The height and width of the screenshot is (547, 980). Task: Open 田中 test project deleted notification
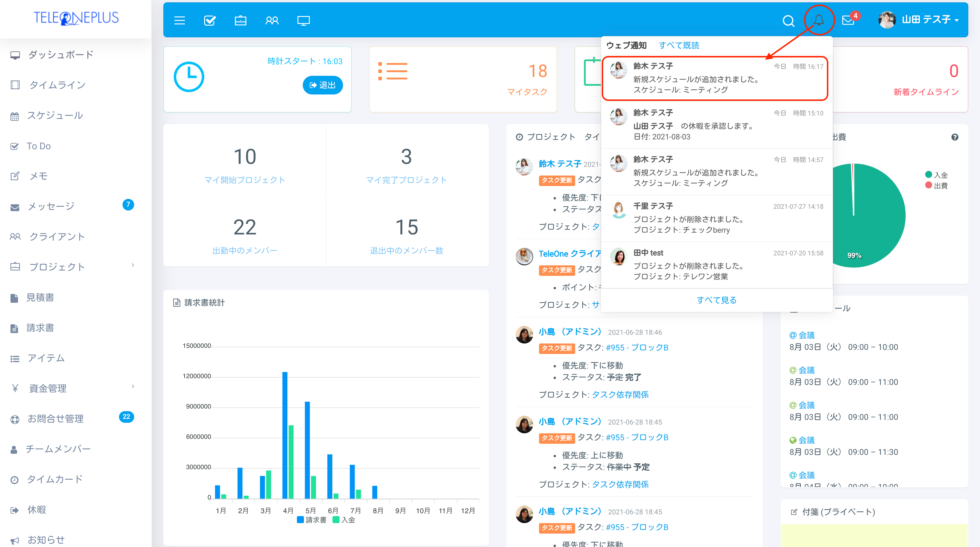(716, 265)
